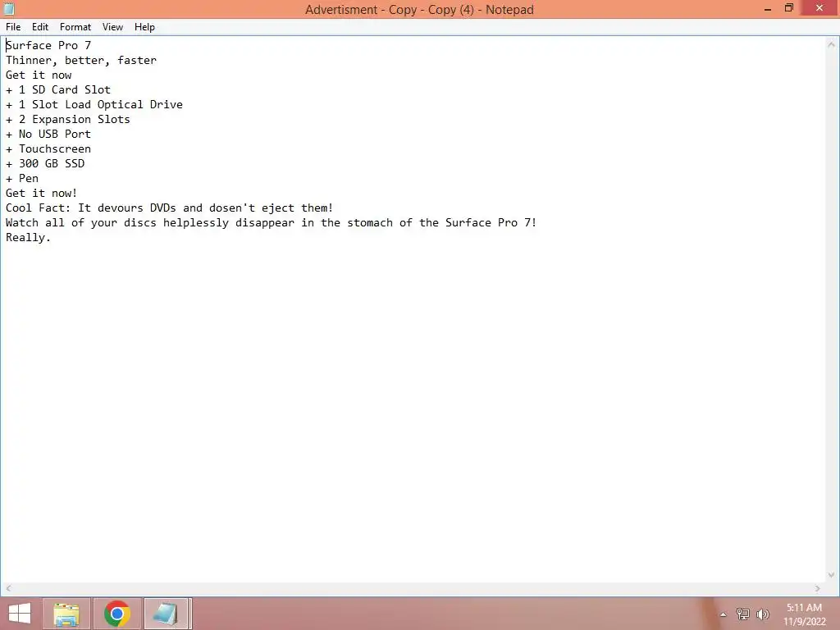The image size is (840, 630).
Task: Click the vertical scrollbar down arrow
Action: point(832,575)
